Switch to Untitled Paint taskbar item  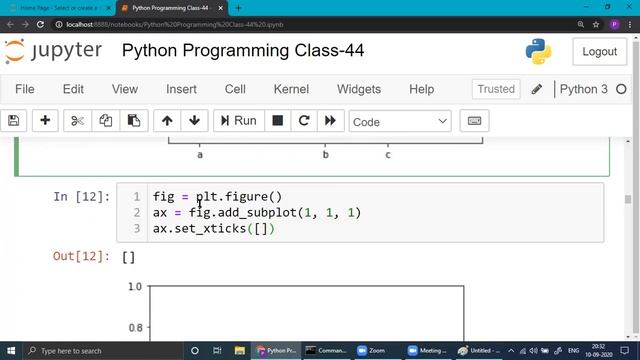pyautogui.click(x=478, y=351)
